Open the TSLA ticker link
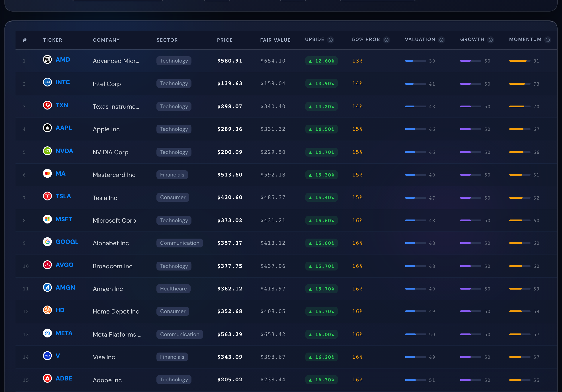Screen dimensions: 562x392 click(x=63, y=196)
